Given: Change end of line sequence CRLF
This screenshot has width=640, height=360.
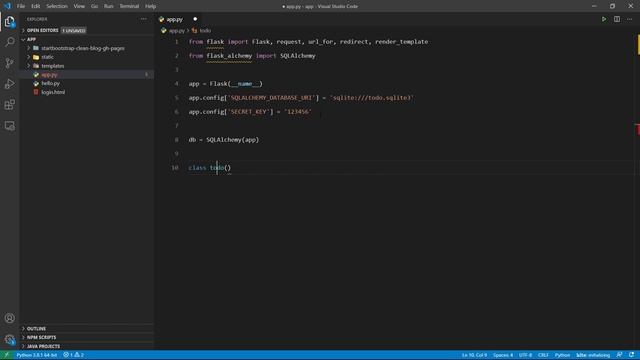Looking at the screenshot, I should (x=543, y=355).
